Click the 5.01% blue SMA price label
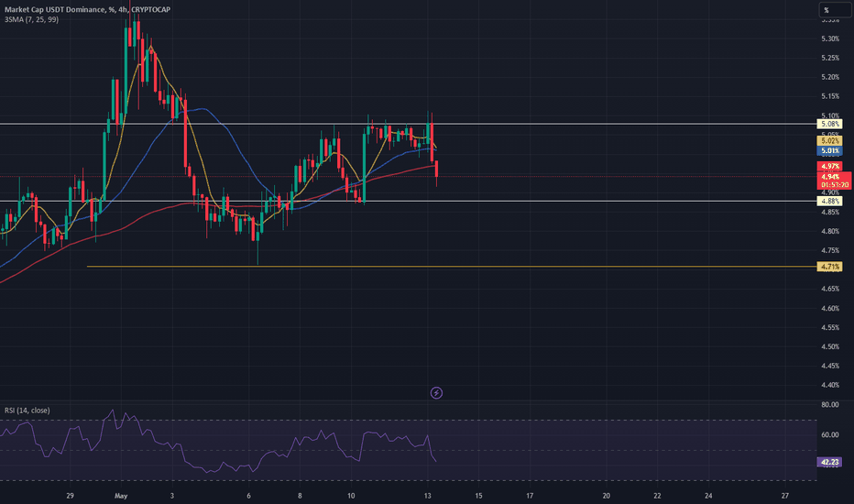The width and height of the screenshot is (854, 504). click(x=830, y=150)
